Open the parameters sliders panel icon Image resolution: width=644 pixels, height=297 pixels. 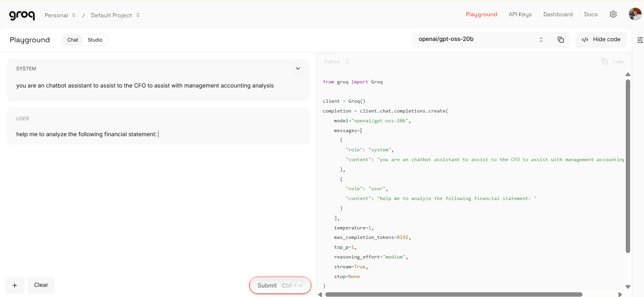pyautogui.click(x=640, y=40)
